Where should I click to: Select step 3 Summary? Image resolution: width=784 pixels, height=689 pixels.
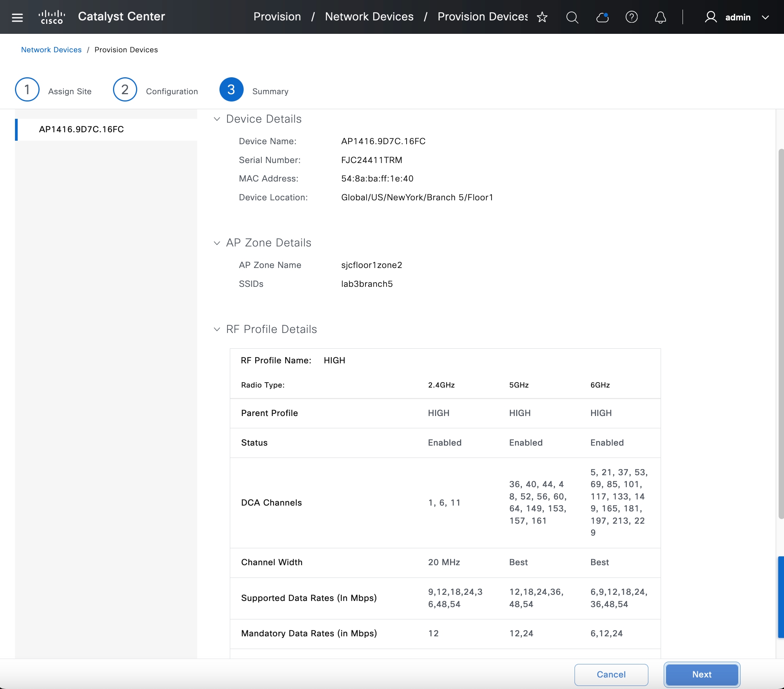coord(231,90)
